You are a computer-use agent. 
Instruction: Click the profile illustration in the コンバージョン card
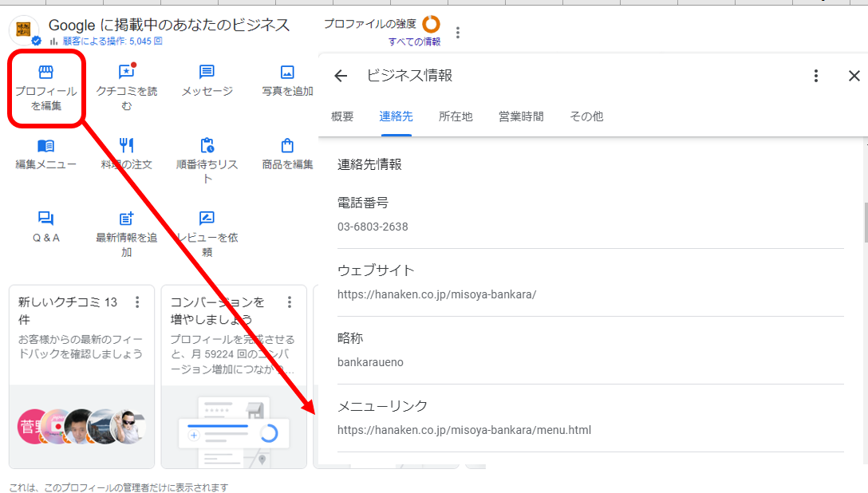point(234,431)
